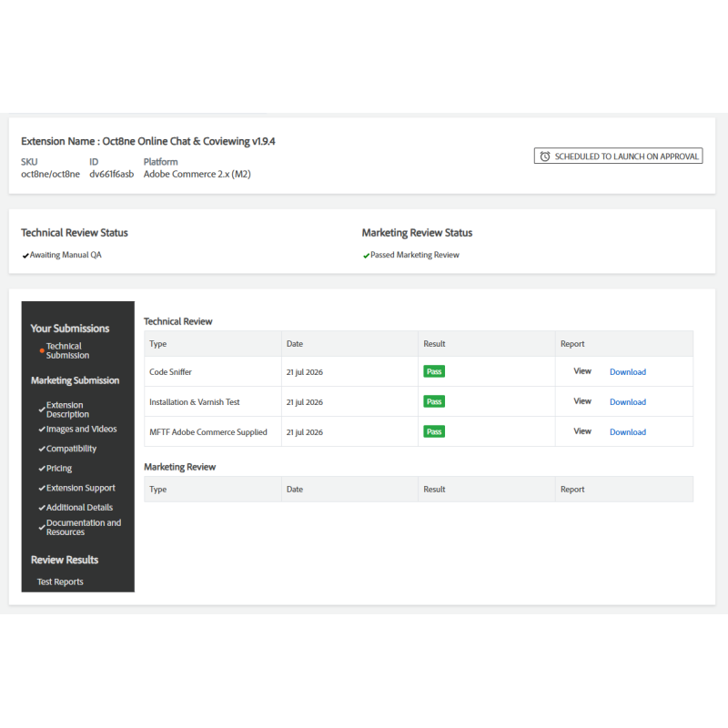This screenshot has height=728, width=728.
Task: View the Code Sniffer report
Action: [x=582, y=371]
